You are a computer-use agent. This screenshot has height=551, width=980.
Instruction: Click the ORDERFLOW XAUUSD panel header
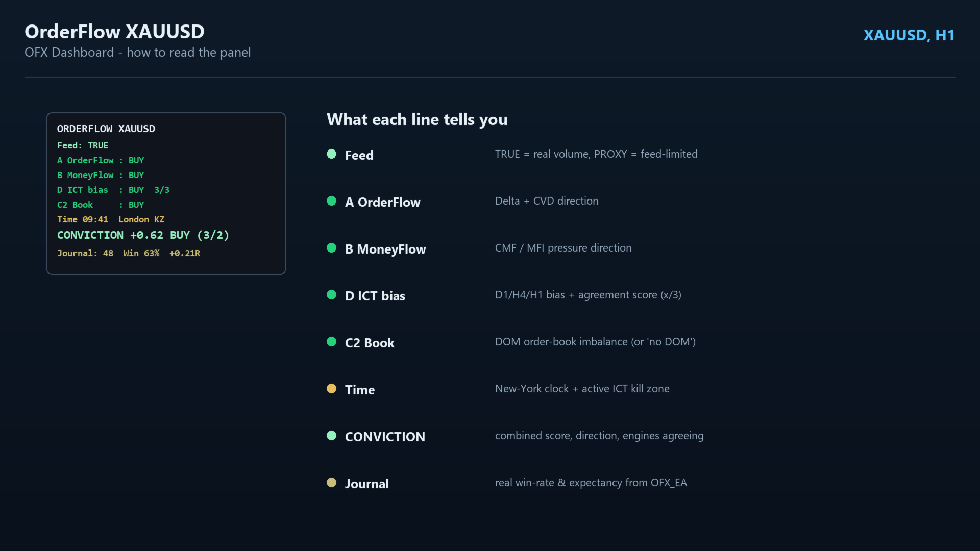click(x=106, y=129)
